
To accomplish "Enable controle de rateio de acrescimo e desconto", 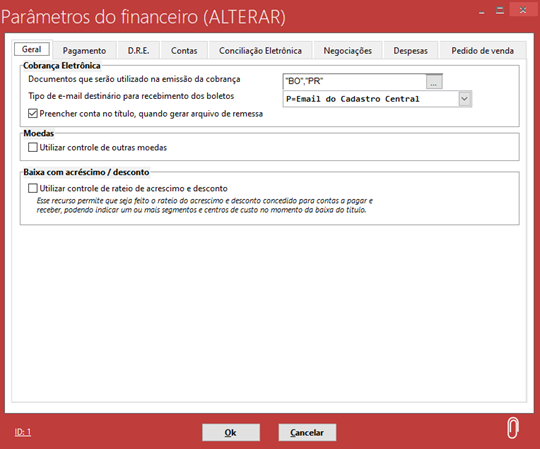I will pyautogui.click(x=33, y=188).
